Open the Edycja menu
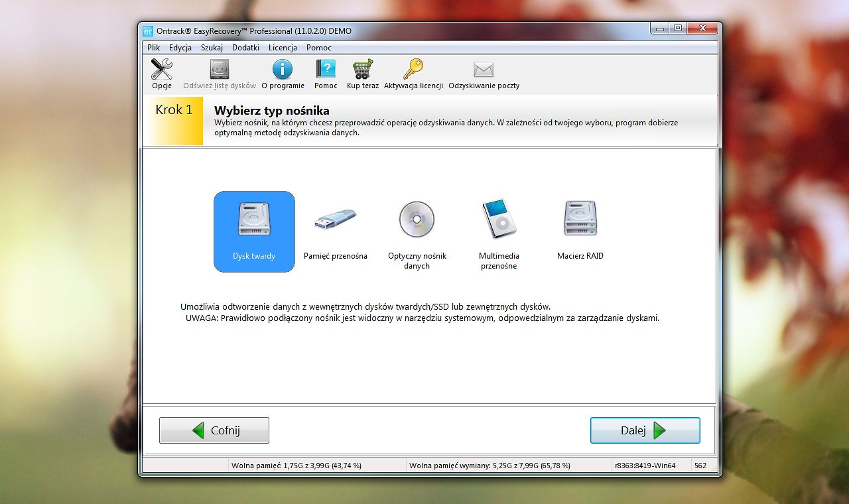 coord(180,48)
